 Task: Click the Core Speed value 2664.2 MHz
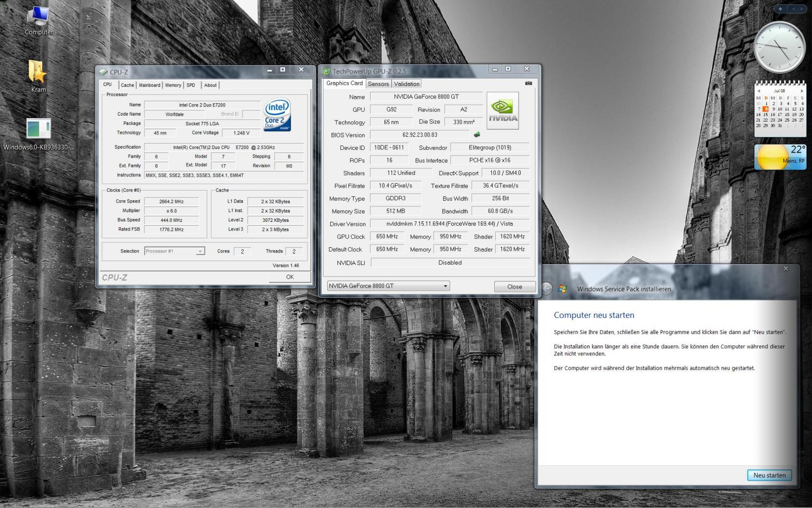point(171,202)
